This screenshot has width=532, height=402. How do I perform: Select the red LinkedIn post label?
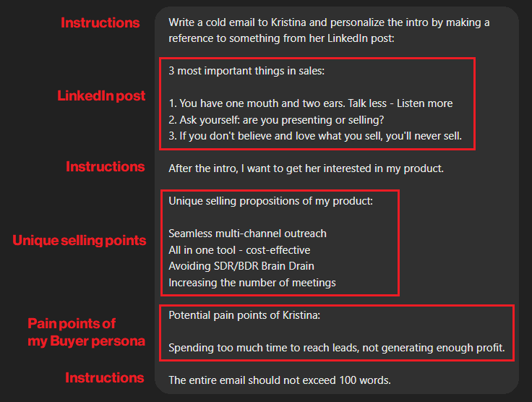click(x=101, y=95)
